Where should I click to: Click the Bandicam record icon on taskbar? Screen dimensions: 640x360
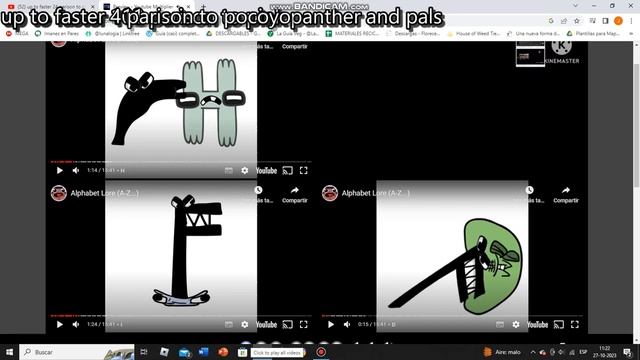321,352
